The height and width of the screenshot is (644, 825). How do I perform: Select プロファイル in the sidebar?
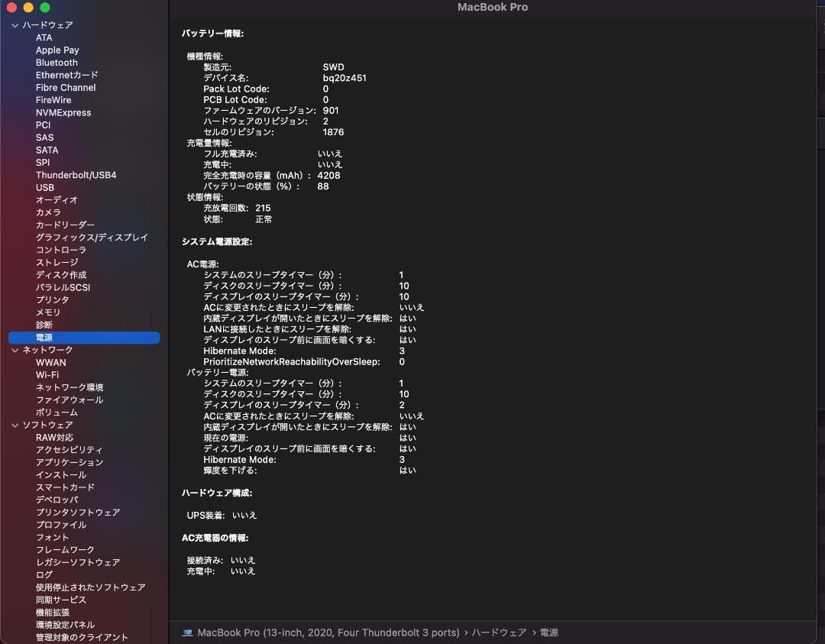61,525
